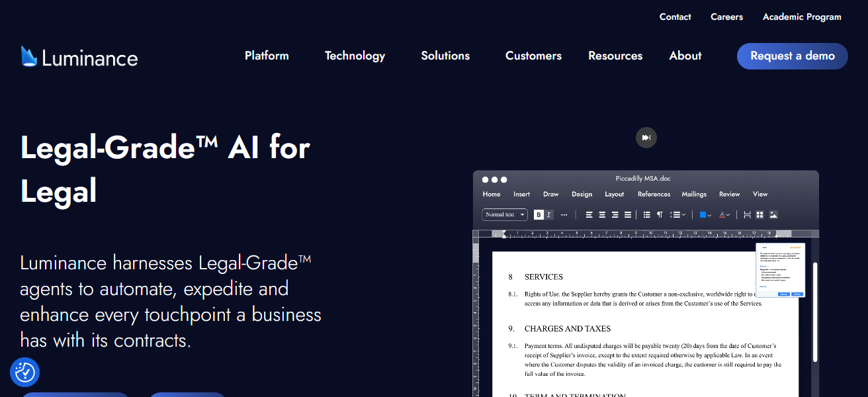Click the CHARGES AND TAXES heading
The width and height of the screenshot is (868, 397).
568,329
